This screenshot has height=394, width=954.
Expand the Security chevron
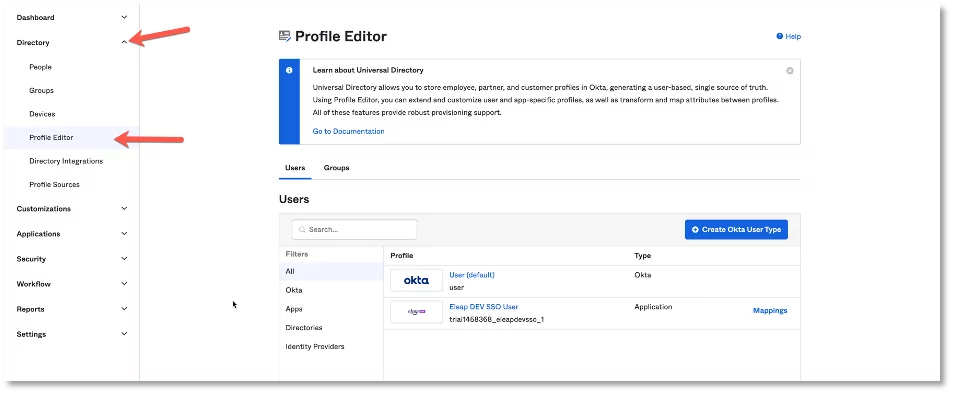[x=124, y=258]
